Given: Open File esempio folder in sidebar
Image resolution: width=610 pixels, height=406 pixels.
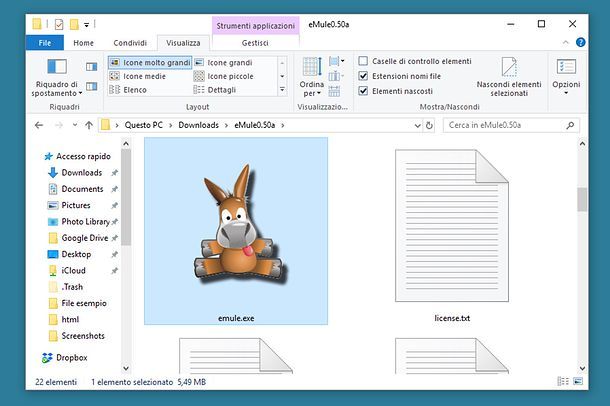Looking at the screenshot, I should click(77, 303).
